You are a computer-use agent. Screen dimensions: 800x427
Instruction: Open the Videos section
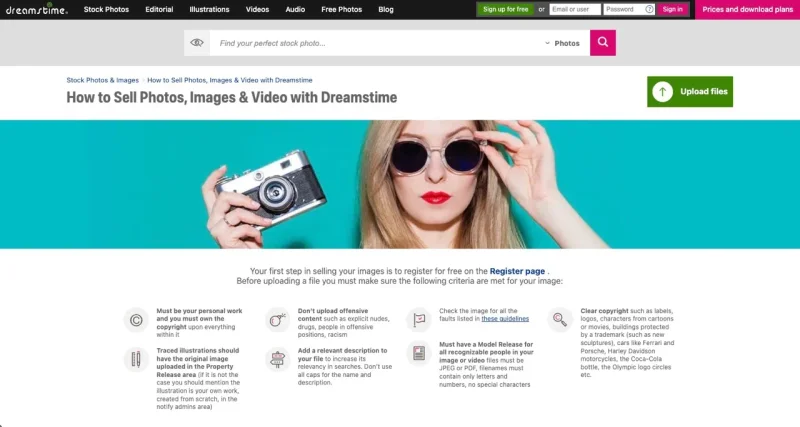point(257,9)
